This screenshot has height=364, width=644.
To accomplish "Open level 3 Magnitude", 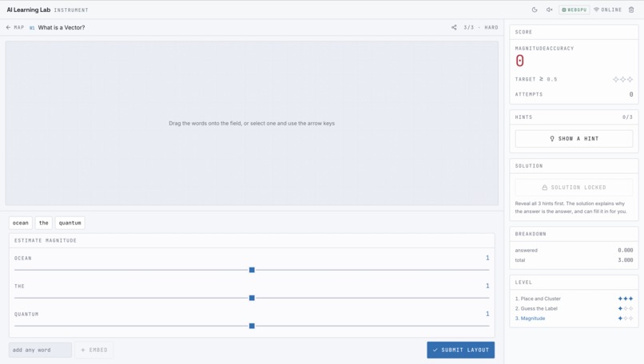I will click(x=531, y=318).
